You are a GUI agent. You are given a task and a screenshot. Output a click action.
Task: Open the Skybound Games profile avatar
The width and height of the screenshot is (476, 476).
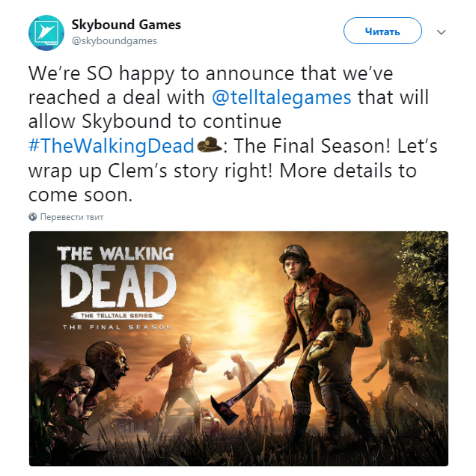[46, 33]
